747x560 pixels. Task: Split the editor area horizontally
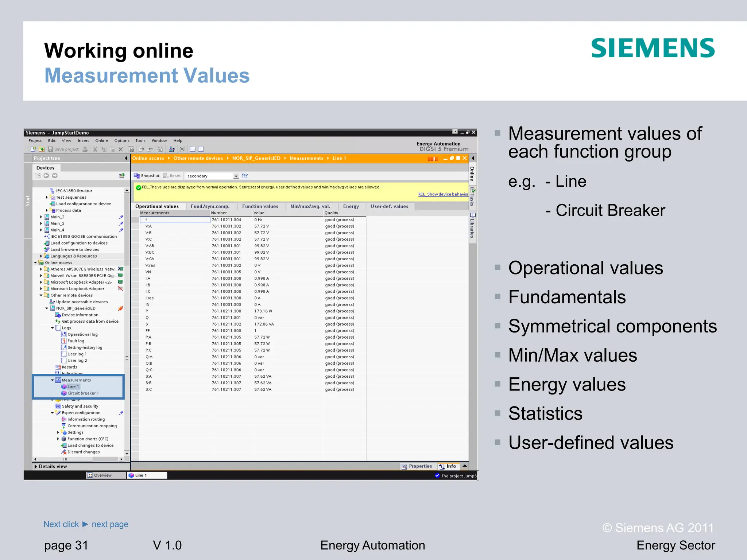coord(192,149)
